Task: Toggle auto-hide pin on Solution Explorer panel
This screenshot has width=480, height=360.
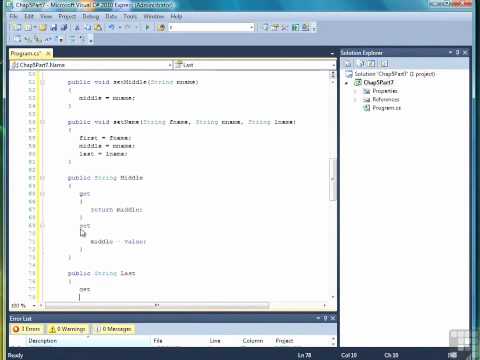Action: coord(458,52)
